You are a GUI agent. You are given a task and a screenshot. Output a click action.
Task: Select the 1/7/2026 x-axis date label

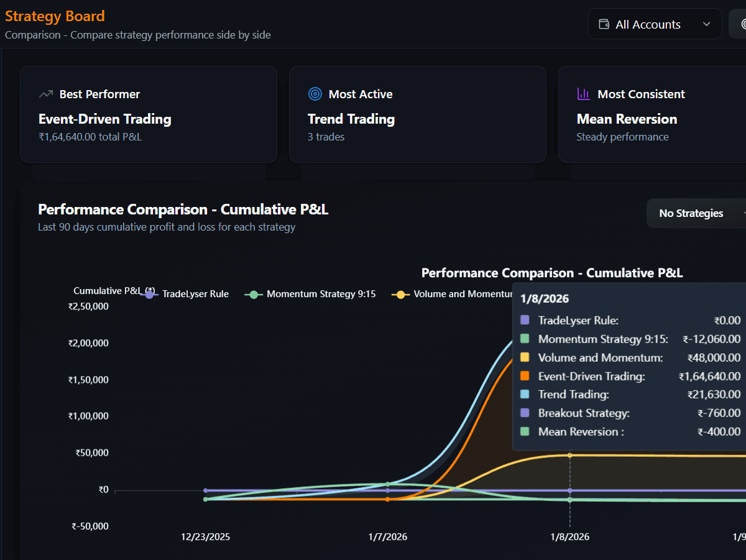[x=388, y=536]
